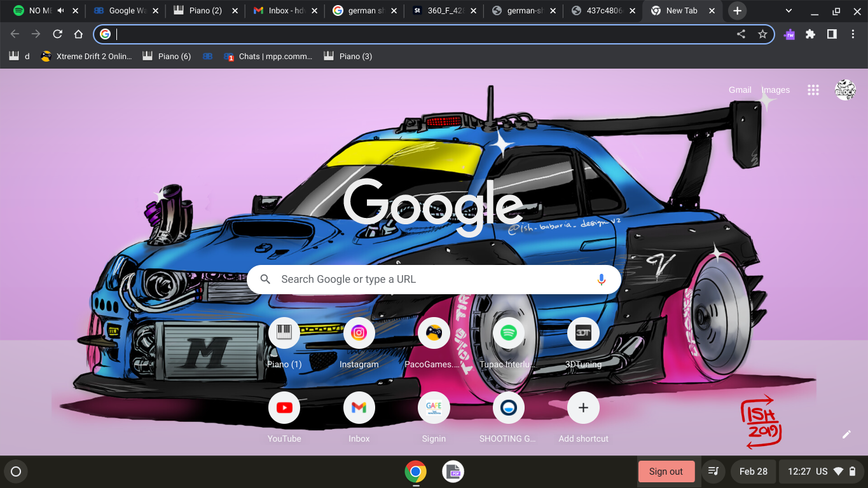This screenshot has width=868, height=488.
Task: Close the New Tab tab
Action: tap(712, 11)
